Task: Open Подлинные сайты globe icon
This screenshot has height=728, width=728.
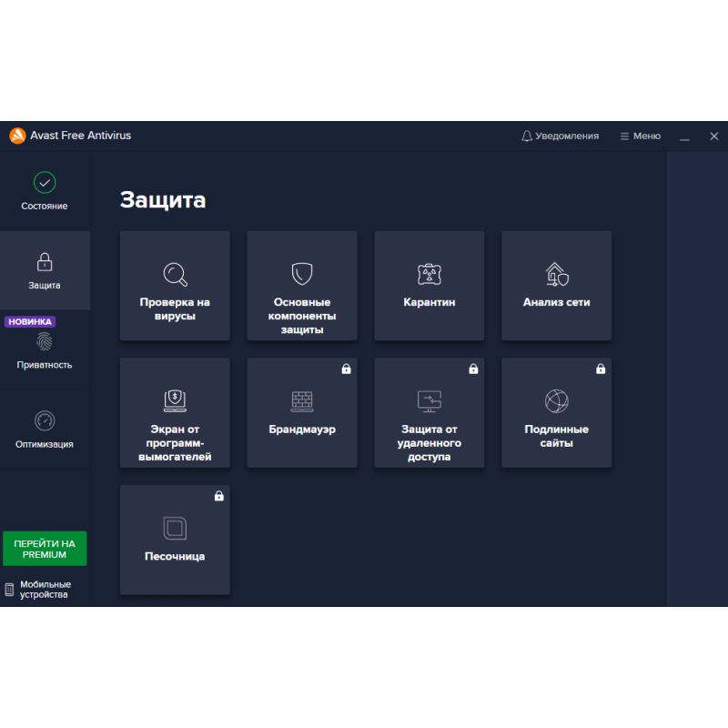Action: pyautogui.click(x=556, y=400)
